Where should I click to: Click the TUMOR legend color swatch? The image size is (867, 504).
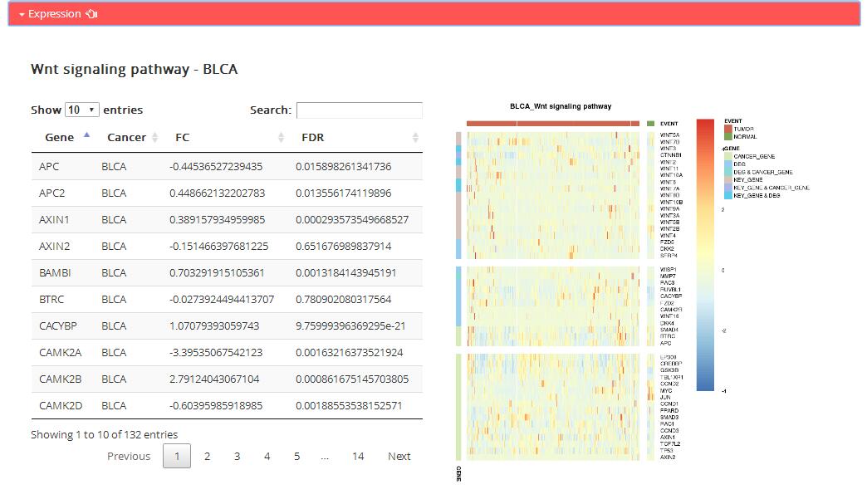[728, 130]
